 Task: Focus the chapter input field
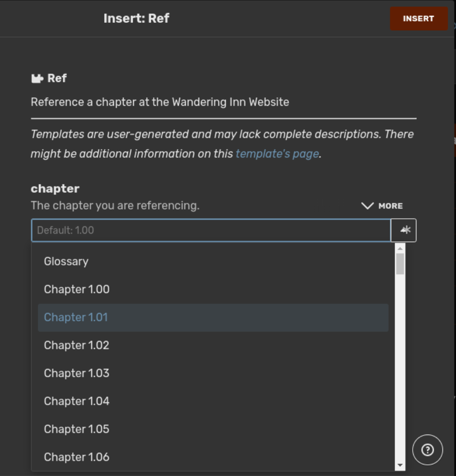211,230
